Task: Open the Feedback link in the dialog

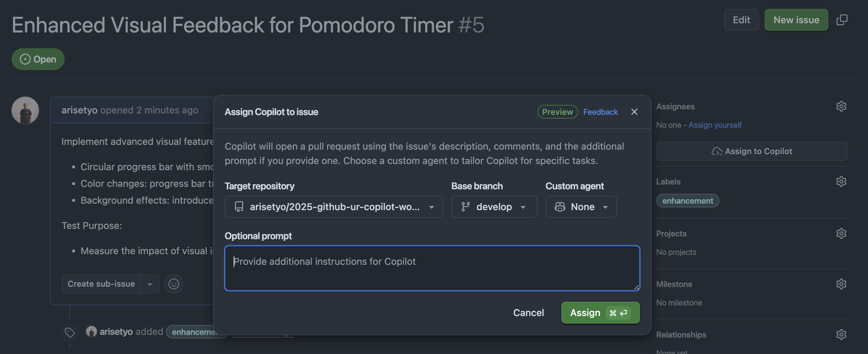Action: pyautogui.click(x=600, y=112)
